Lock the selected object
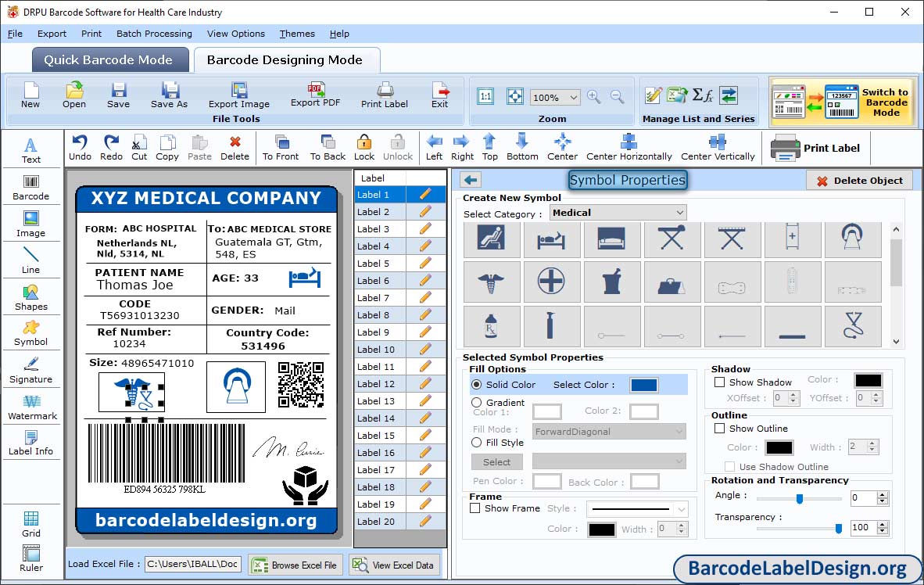Image resolution: width=924 pixels, height=585 pixels. (x=364, y=148)
